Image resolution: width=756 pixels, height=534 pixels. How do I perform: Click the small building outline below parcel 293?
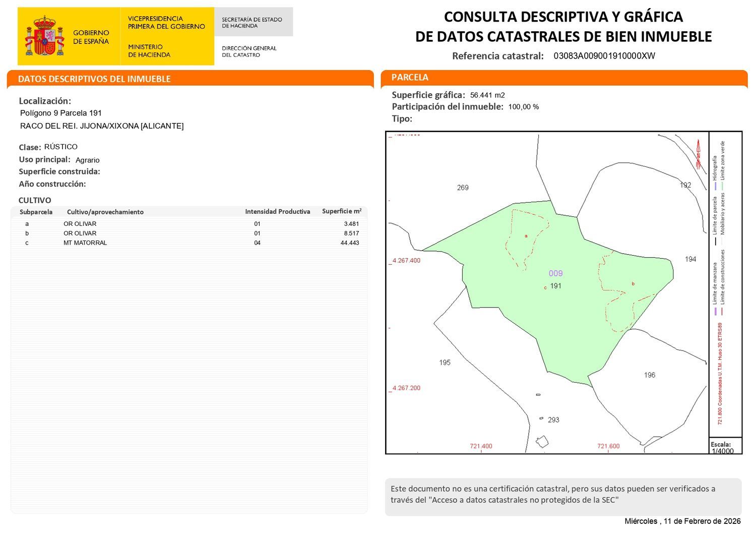click(542, 442)
